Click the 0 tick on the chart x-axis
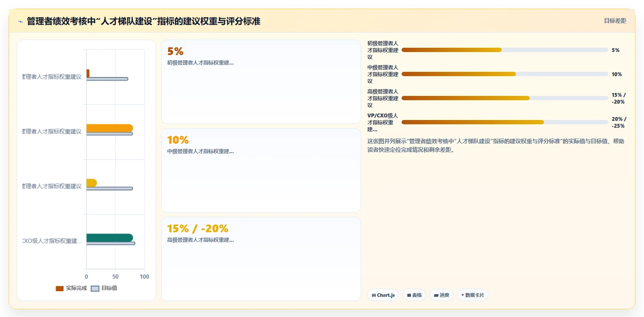The image size is (644, 317). [86, 277]
